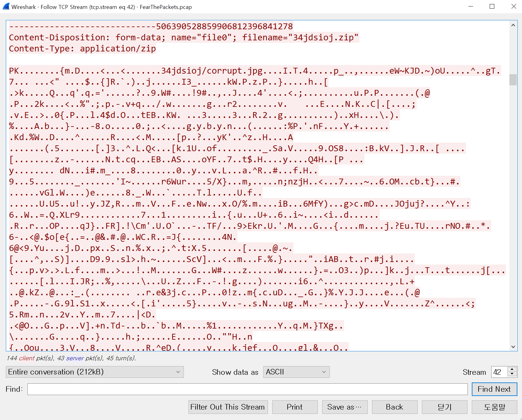Screen dimensions: 522x420
Task: Maximize the Follow TCP Stream window
Action: pos(492,6)
